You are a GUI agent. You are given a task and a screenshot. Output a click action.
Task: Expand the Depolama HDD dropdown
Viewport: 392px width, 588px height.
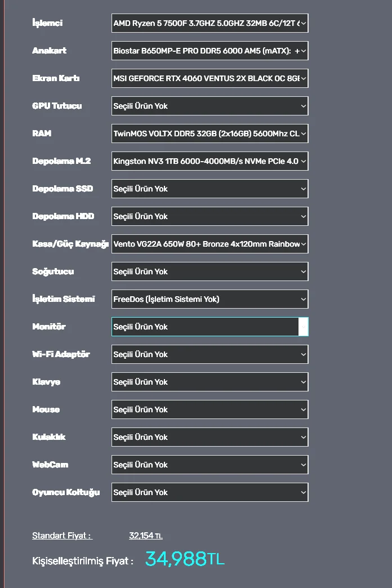coord(210,216)
